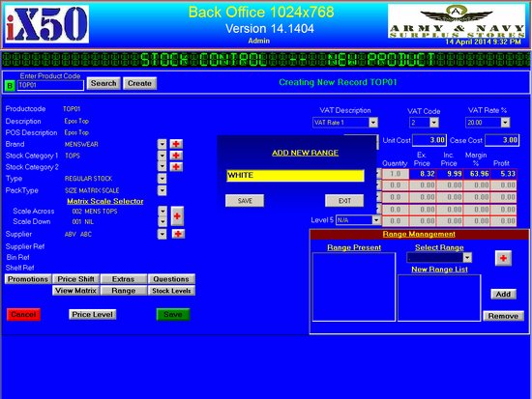Click the Range Present list box
Image resolution: width=532 pixels, height=399 pixels.
coord(353,287)
